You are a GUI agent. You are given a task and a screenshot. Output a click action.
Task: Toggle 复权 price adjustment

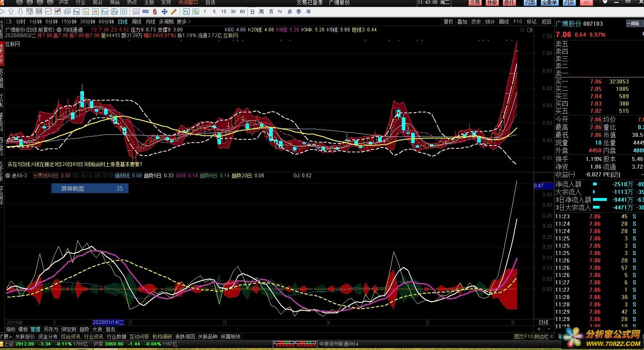(x=449, y=22)
